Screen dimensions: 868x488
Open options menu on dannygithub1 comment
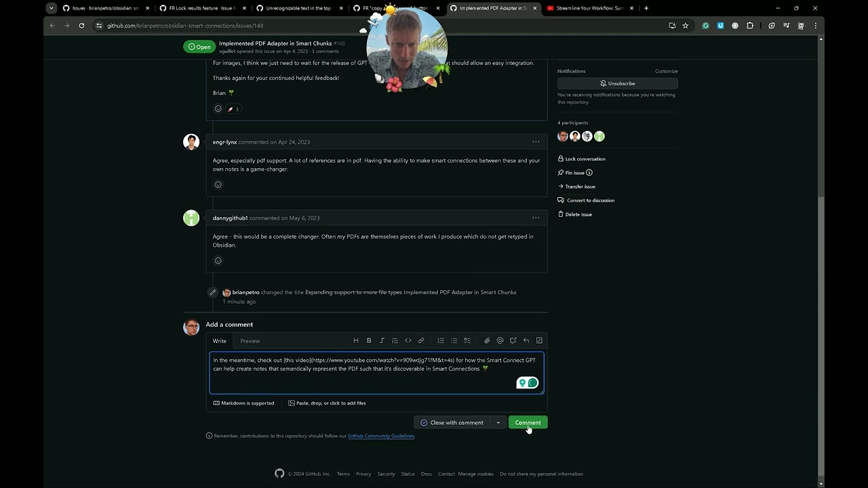pos(536,218)
